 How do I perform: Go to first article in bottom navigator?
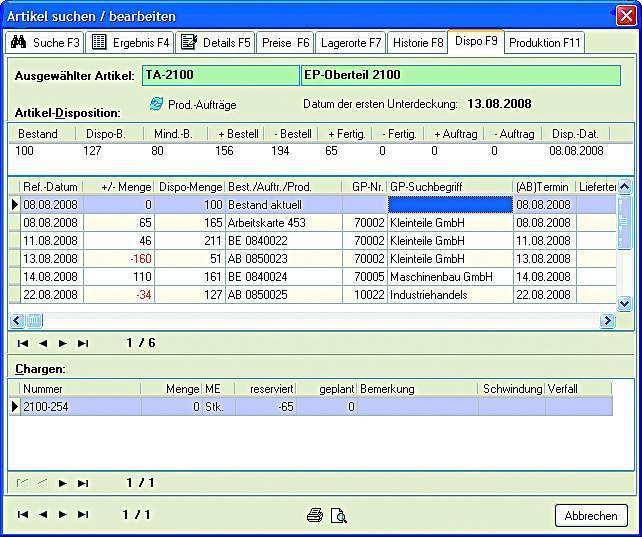click(23, 514)
